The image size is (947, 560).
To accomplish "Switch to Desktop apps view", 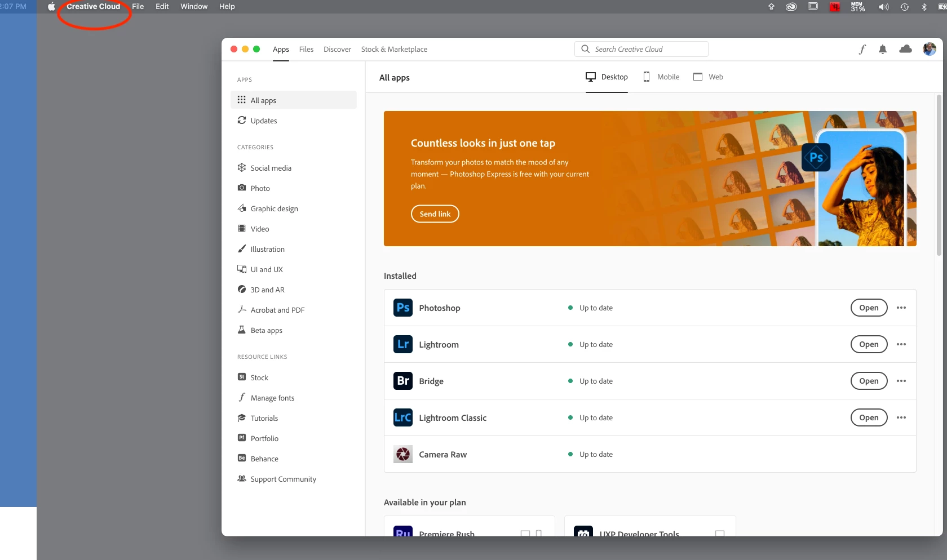I will coord(607,77).
